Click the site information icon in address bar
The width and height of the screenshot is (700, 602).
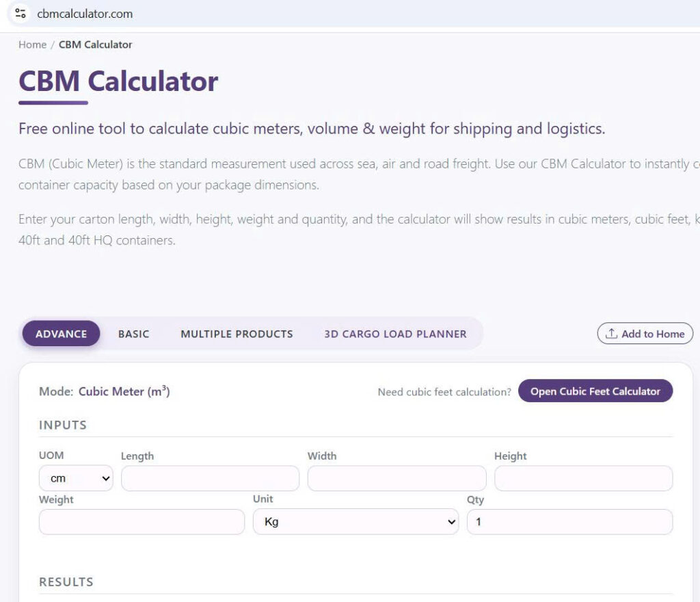(21, 14)
